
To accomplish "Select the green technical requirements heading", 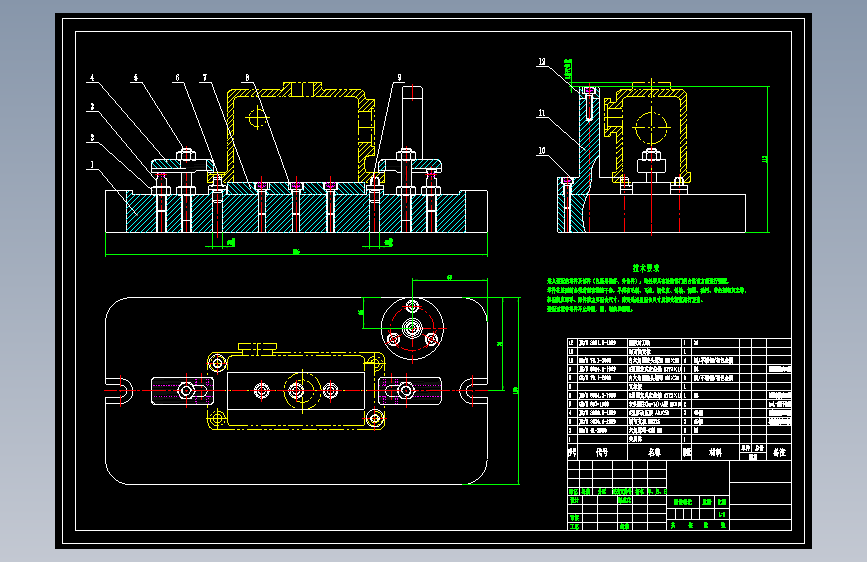I will (x=646, y=268).
